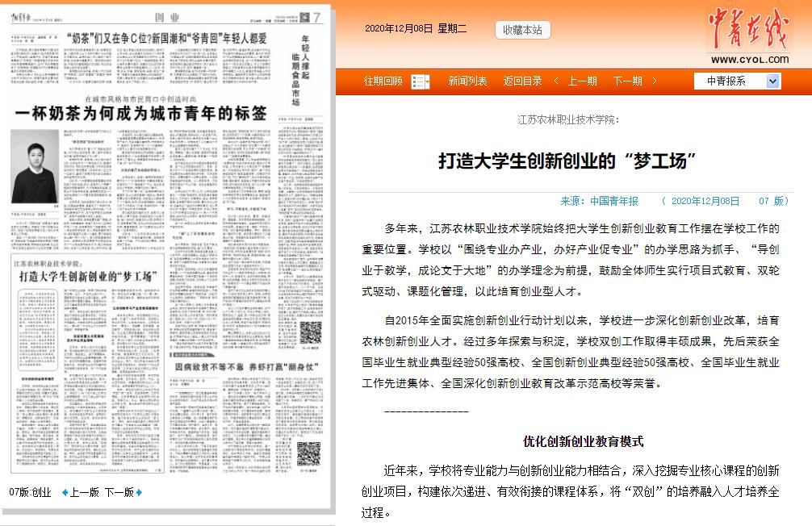Image resolution: width=812 pixels, height=526 pixels.
Task: Click the date 2020年12月08日 星期二 in the header
Action: click(416, 28)
